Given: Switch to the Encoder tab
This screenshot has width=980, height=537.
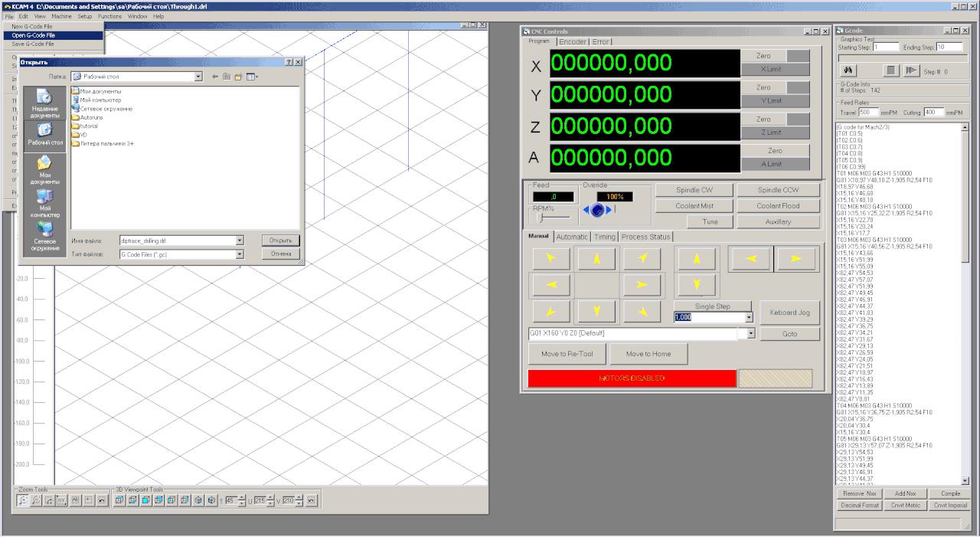Looking at the screenshot, I should click(x=573, y=42).
